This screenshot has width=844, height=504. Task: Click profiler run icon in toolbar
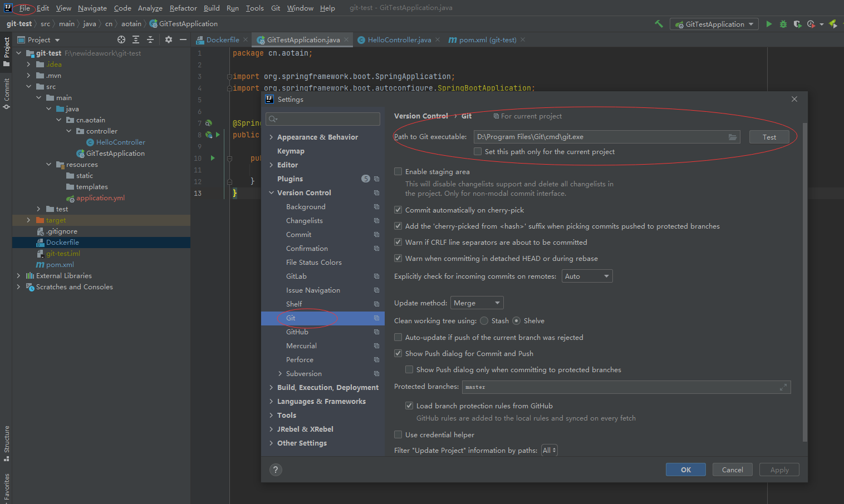click(x=811, y=24)
